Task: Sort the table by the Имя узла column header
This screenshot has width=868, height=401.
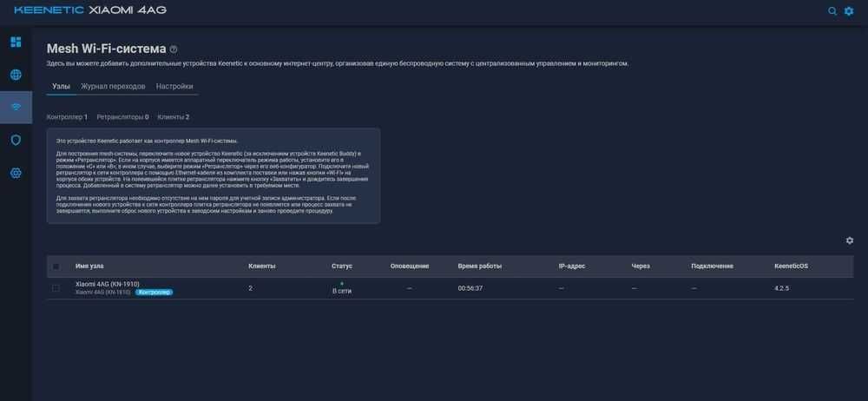Action: pos(89,266)
